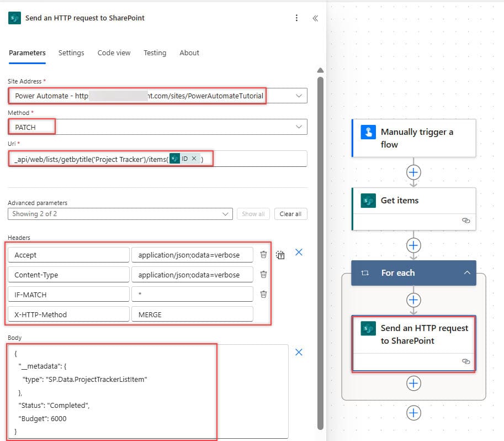
Task: Add a step at top inside For each
Action: [x=413, y=300]
